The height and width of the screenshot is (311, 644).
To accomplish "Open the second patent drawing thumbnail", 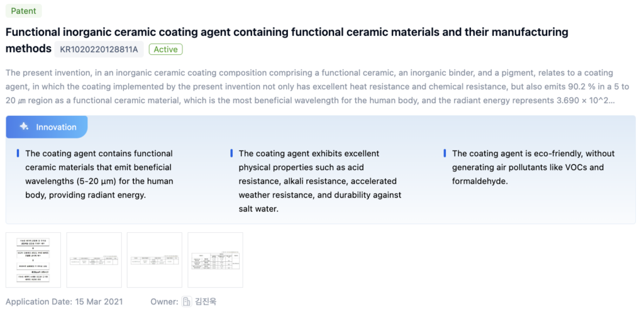I will (94, 259).
